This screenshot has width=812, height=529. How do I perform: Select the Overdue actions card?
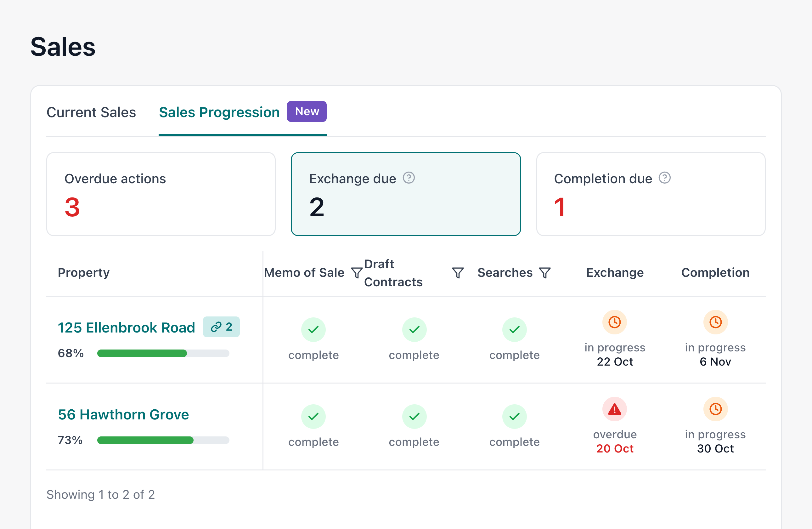click(161, 194)
